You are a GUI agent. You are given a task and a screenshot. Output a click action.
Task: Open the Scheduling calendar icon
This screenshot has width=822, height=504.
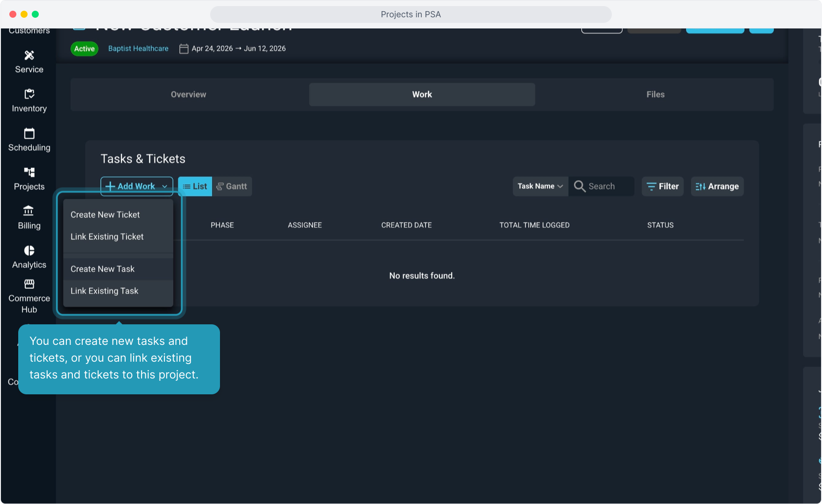(29, 133)
